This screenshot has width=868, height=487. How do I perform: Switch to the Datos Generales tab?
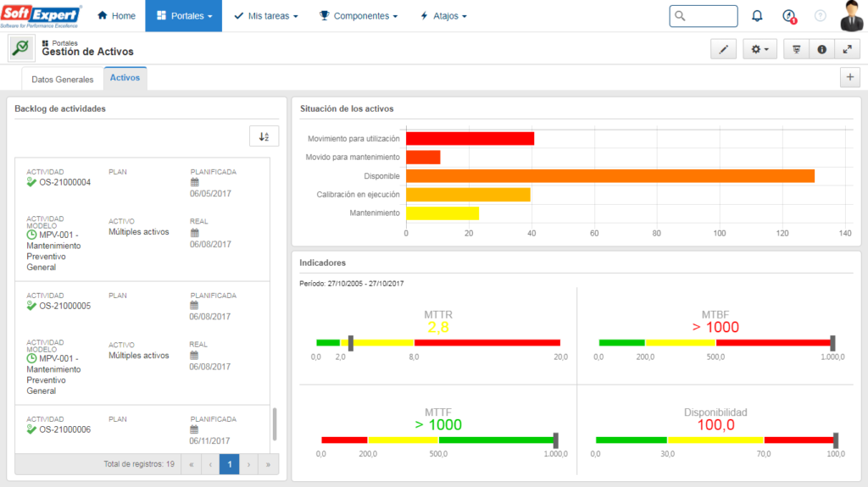pyautogui.click(x=63, y=79)
